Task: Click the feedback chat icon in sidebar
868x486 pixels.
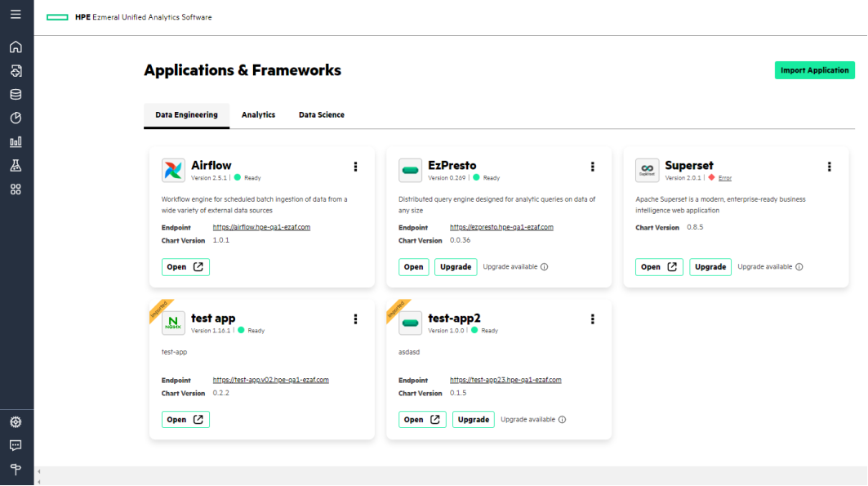Action: 15,445
